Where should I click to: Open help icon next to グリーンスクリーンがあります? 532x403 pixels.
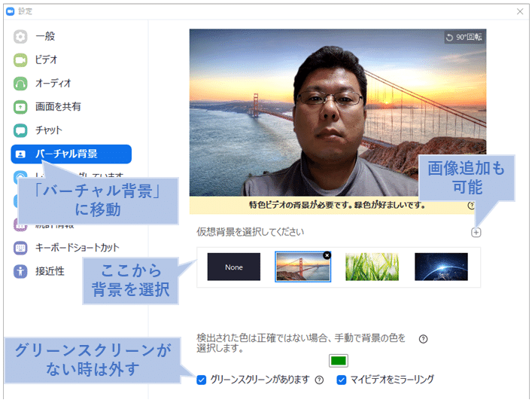coord(319,380)
